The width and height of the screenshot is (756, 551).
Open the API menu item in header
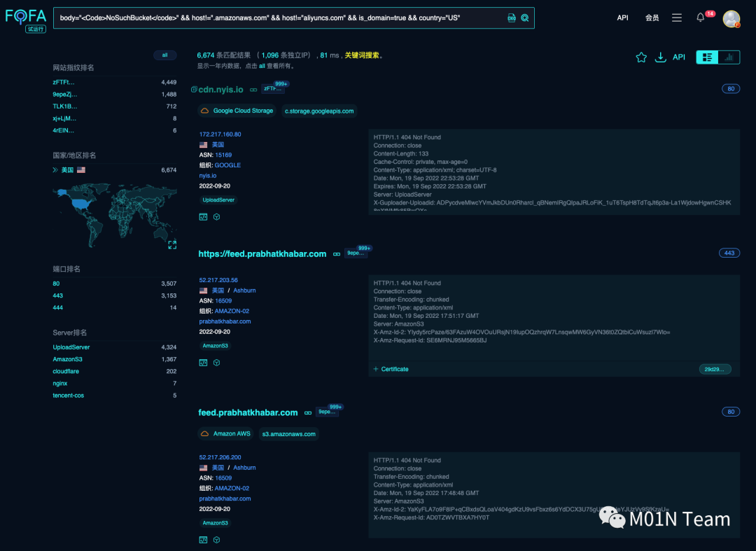622,18
